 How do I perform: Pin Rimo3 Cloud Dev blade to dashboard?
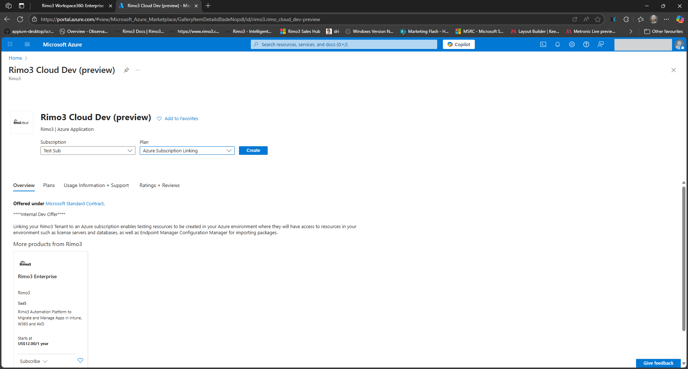tap(126, 70)
